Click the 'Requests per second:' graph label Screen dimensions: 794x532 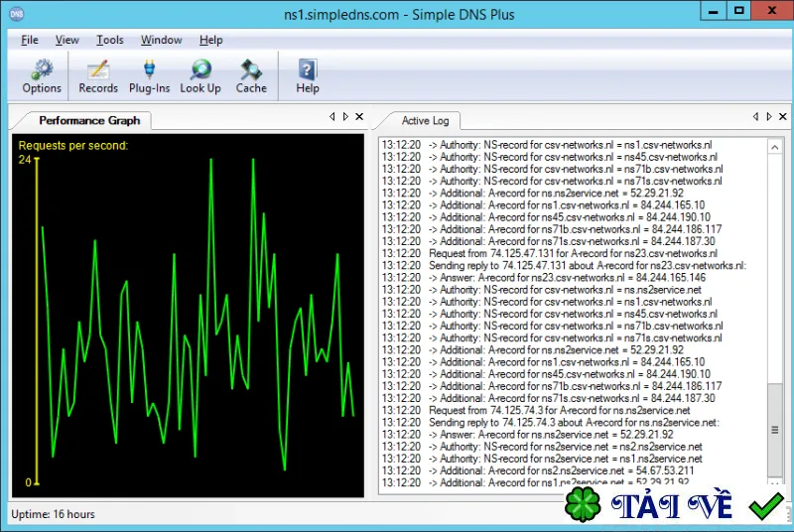pyautogui.click(x=72, y=146)
